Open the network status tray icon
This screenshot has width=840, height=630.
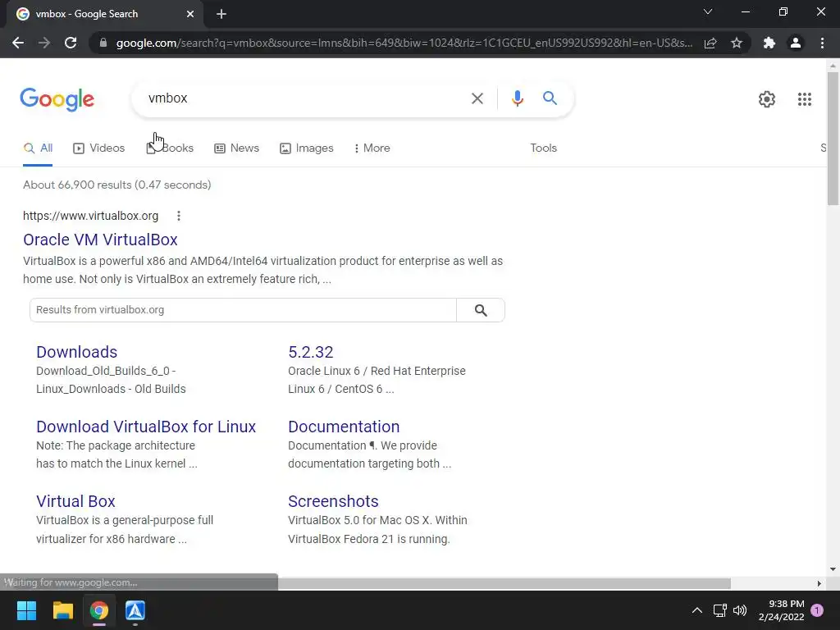pyautogui.click(x=719, y=610)
